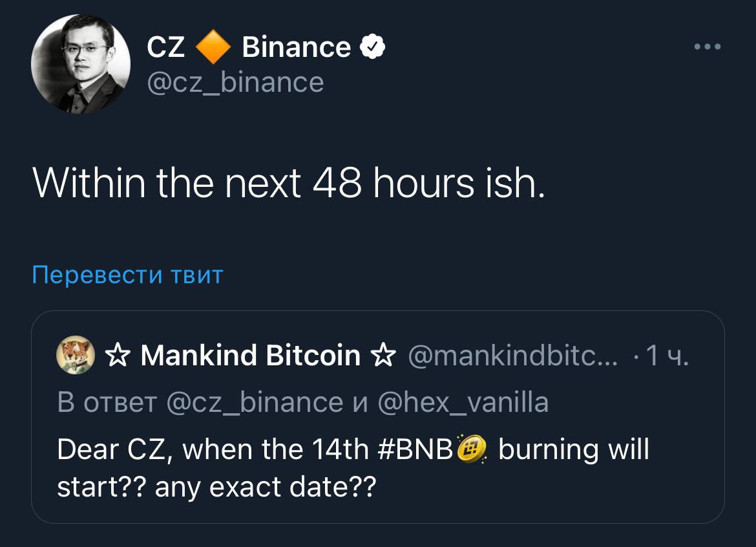Click the star icon after Mankind Bitcoin
The image size is (756, 547).
(384, 356)
